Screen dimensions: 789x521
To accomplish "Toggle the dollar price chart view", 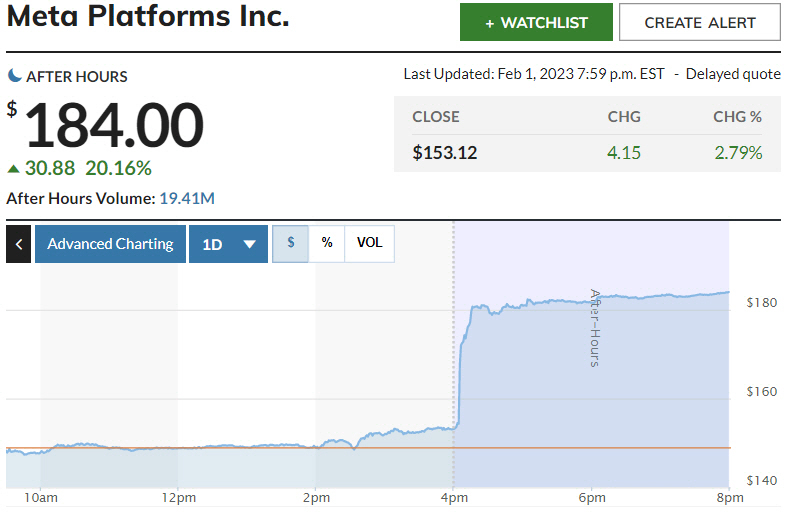I will tap(291, 243).
